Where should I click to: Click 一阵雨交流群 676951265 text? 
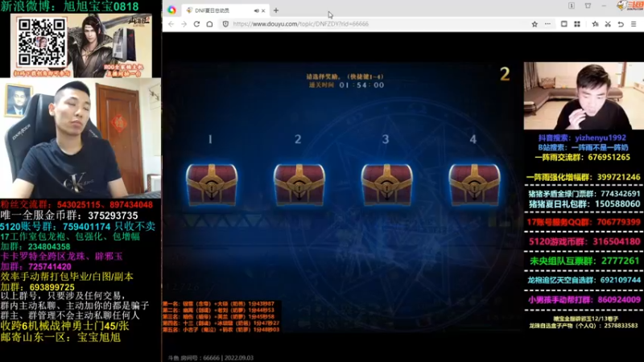pyautogui.click(x=582, y=157)
